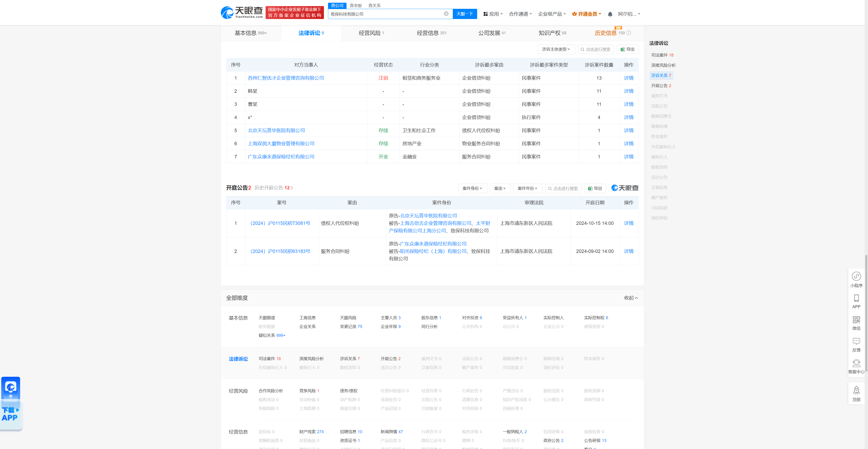Image resolution: width=868 pixels, height=449 pixels.
Task: Select 深度风险分析 in right sidebar
Action: coord(663,65)
